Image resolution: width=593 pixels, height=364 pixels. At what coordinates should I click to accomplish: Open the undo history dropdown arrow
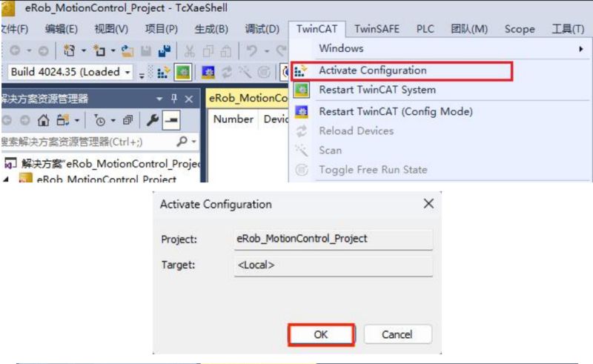point(267,50)
